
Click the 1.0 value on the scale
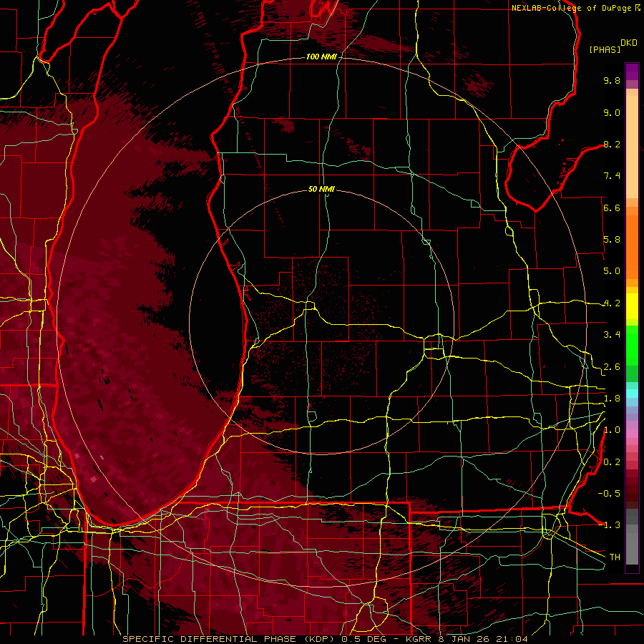pyautogui.click(x=612, y=430)
